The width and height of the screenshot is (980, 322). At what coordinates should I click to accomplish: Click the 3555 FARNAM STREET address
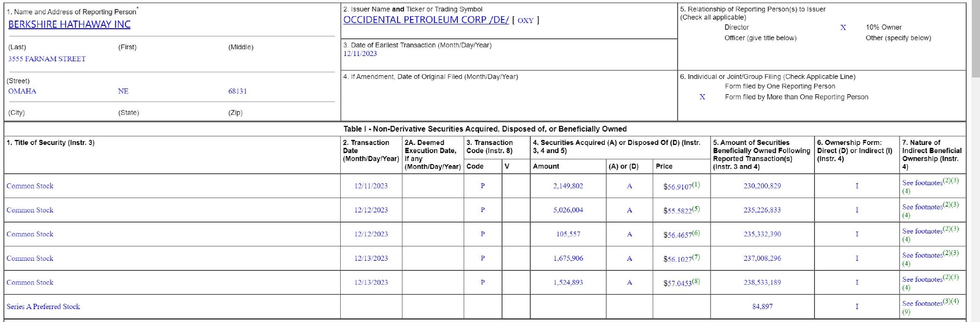(x=47, y=59)
